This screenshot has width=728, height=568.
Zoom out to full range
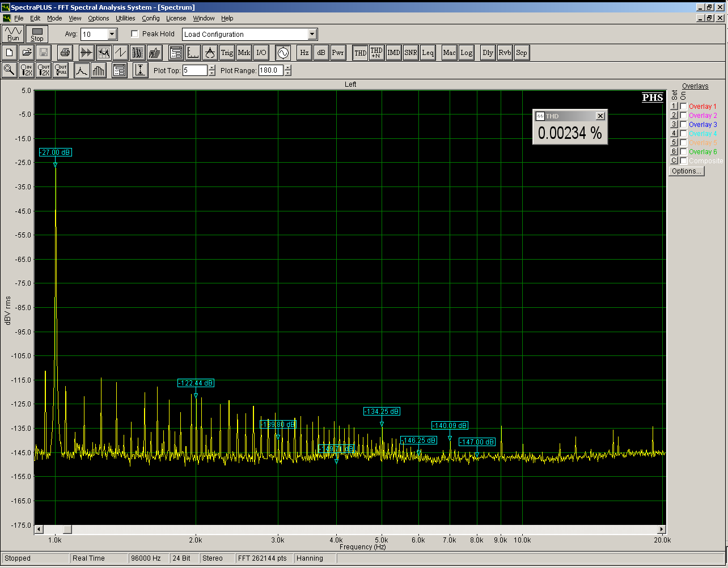click(61, 70)
